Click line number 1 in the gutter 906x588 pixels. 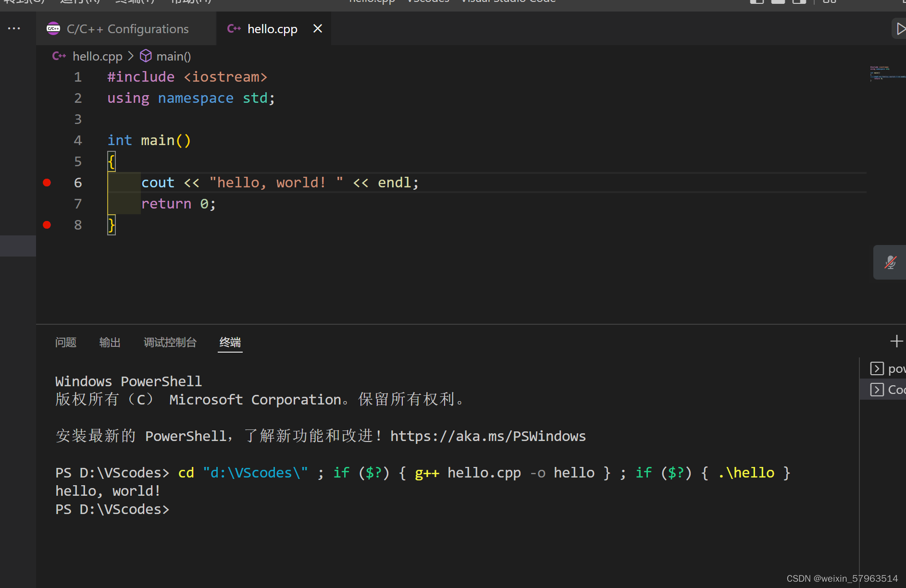[x=78, y=77]
